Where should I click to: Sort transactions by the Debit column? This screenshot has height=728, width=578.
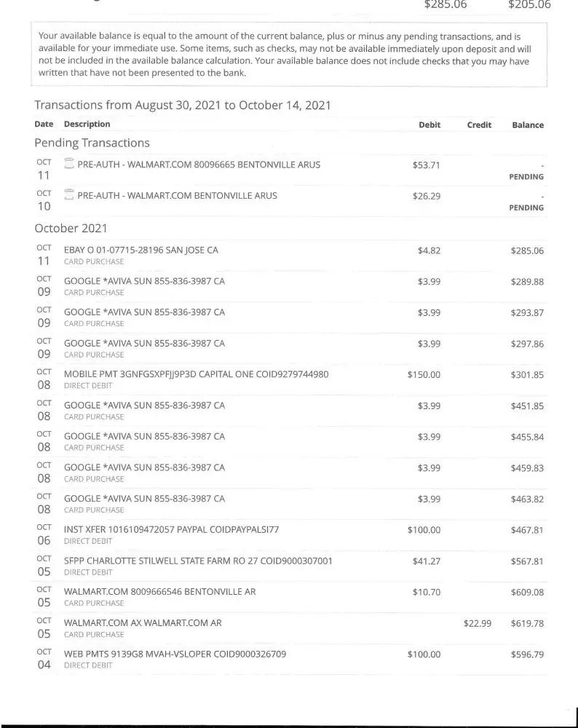[x=429, y=125]
